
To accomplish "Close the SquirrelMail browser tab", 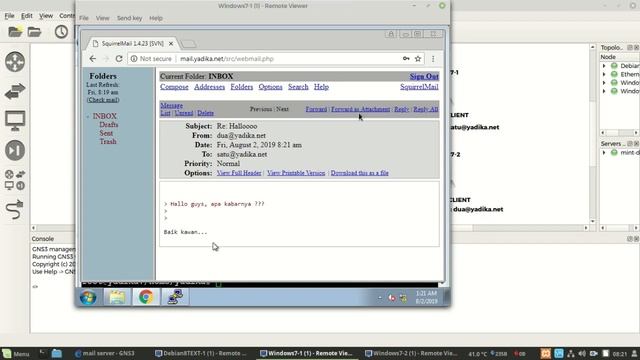I will coord(171,43).
